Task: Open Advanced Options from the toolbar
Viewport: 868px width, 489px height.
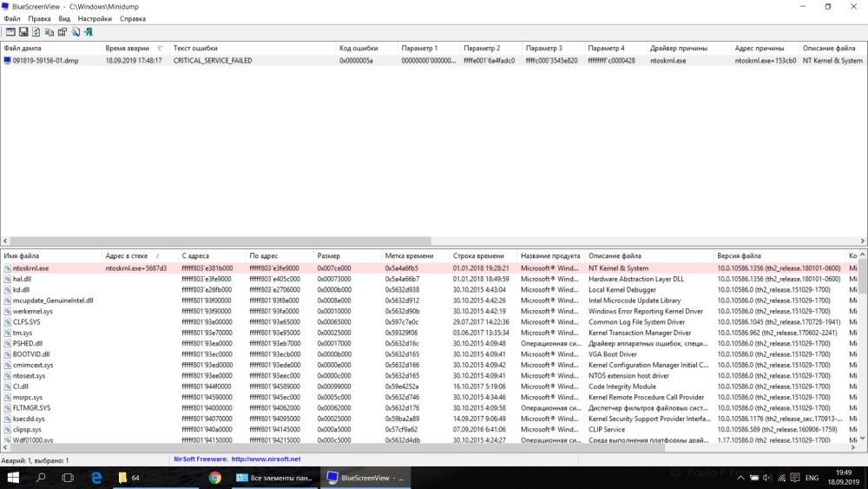Action: pyautogui.click(x=10, y=32)
